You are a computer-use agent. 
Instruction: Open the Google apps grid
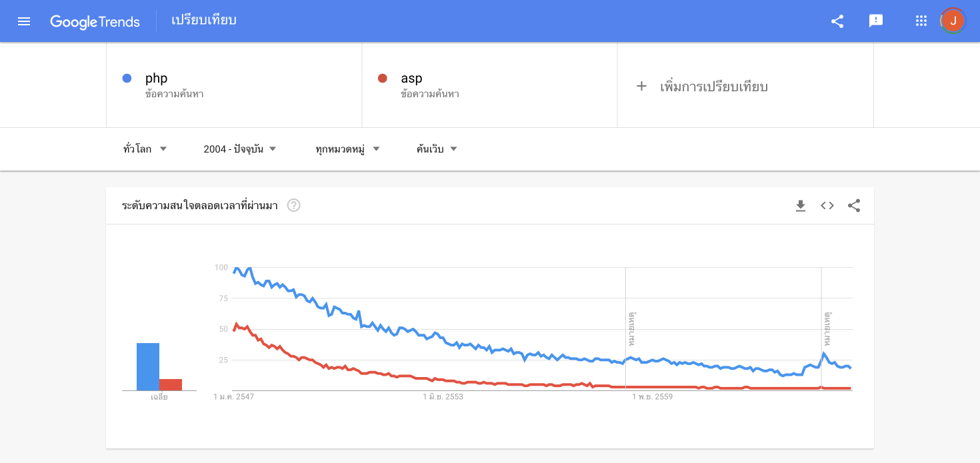pyautogui.click(x=921, y=21)
